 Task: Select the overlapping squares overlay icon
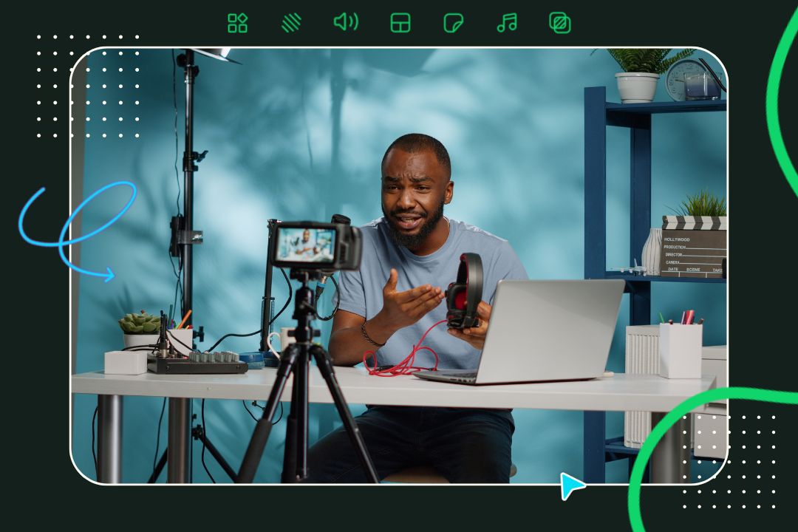pos(560,23)
